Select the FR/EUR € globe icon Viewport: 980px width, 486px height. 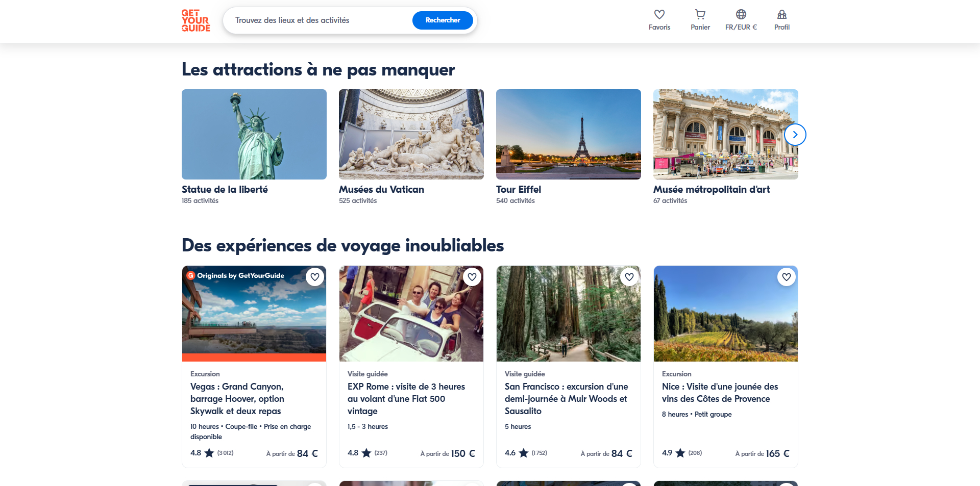[x=741, y=14]
